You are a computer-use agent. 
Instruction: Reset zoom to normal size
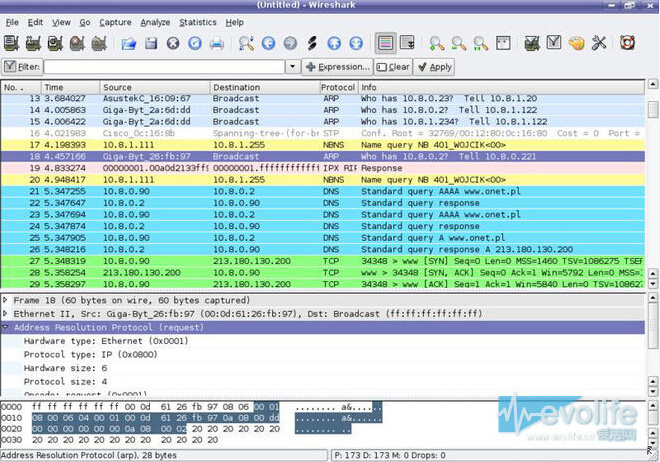click(x=481, y=43)
